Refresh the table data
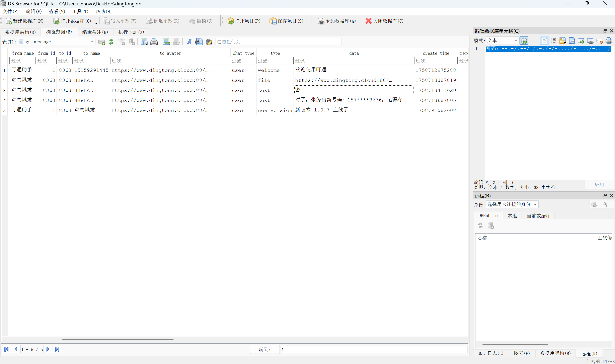 pyautogui.click(x=111, y=42)
